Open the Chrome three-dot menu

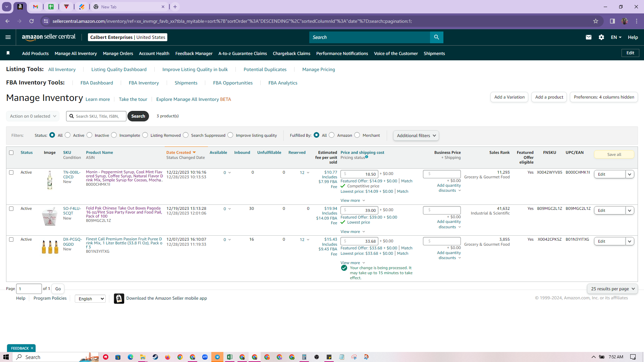tap(637, 21)
